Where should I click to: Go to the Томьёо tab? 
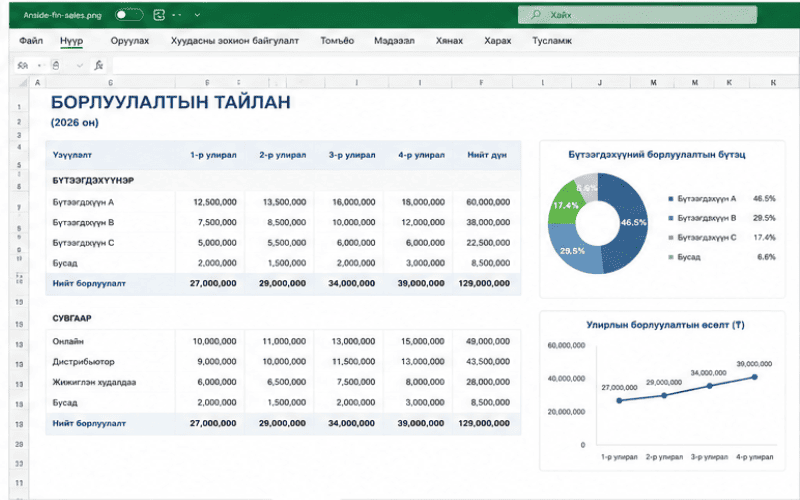click(337, 40)
